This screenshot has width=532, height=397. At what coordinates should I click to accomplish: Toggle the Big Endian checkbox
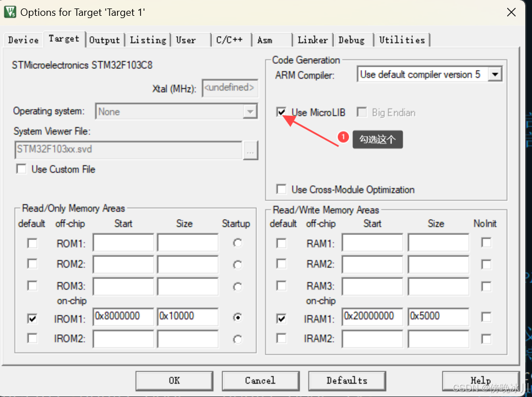point(361,112)
